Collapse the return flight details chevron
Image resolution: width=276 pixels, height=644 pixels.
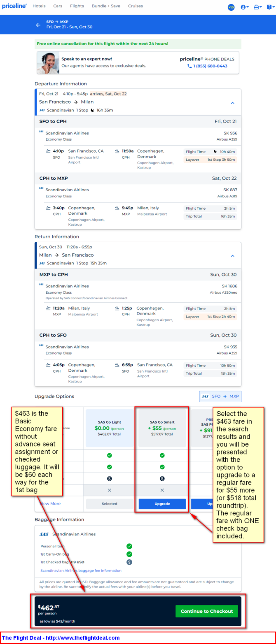232,256
